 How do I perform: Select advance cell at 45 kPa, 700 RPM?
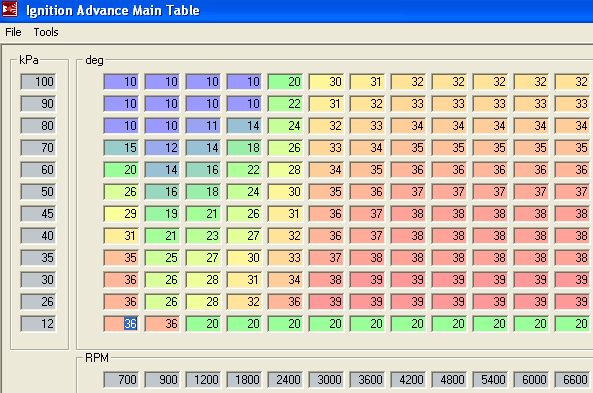tap(121, 214)
